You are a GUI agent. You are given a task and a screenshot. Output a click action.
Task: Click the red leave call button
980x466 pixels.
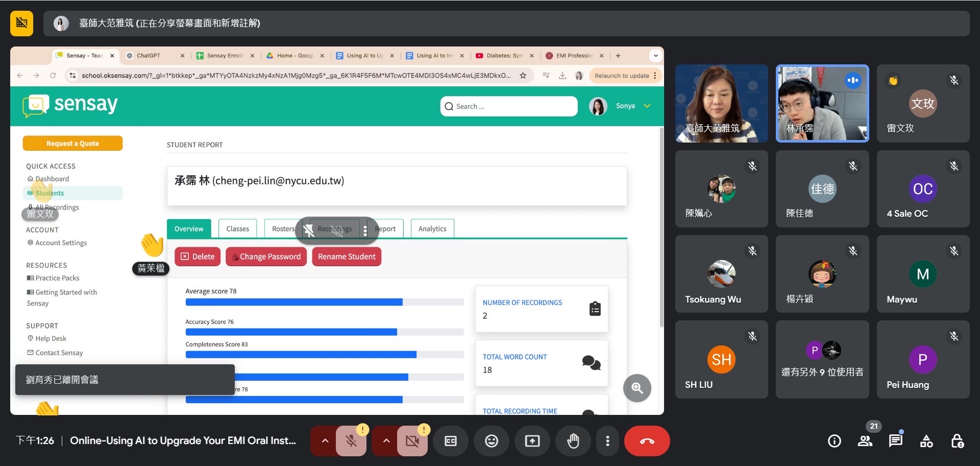646,441
